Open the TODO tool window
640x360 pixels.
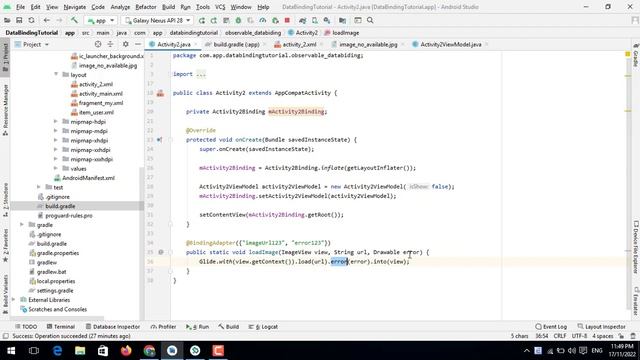point(26,327)
